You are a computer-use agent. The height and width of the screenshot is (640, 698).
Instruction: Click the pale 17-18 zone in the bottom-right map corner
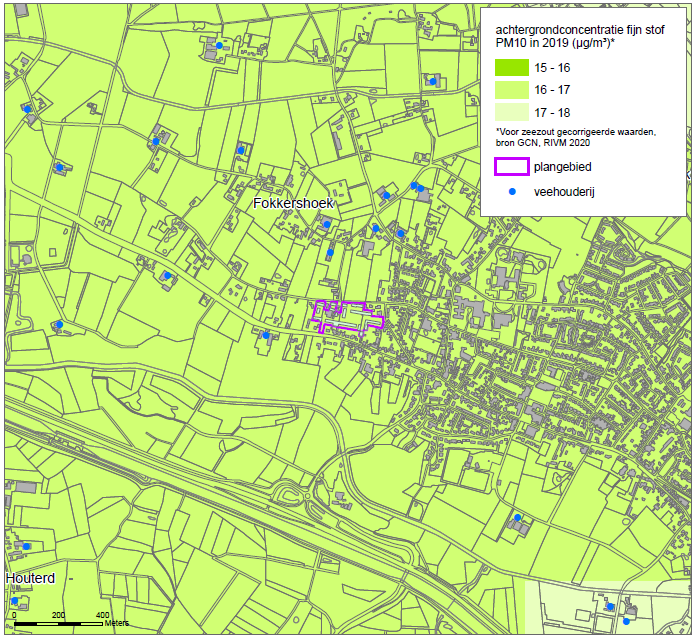tap(608, 607)
